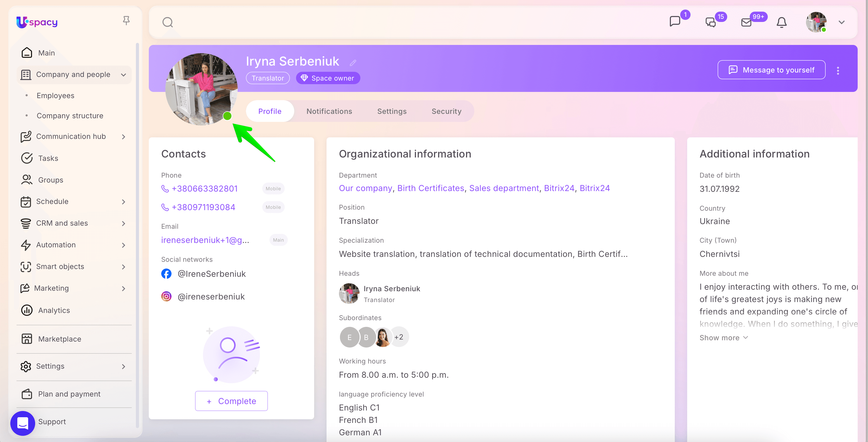Click the Message to yourself button
This screenshot has width=868, height=442.
(x=771, y=70)
